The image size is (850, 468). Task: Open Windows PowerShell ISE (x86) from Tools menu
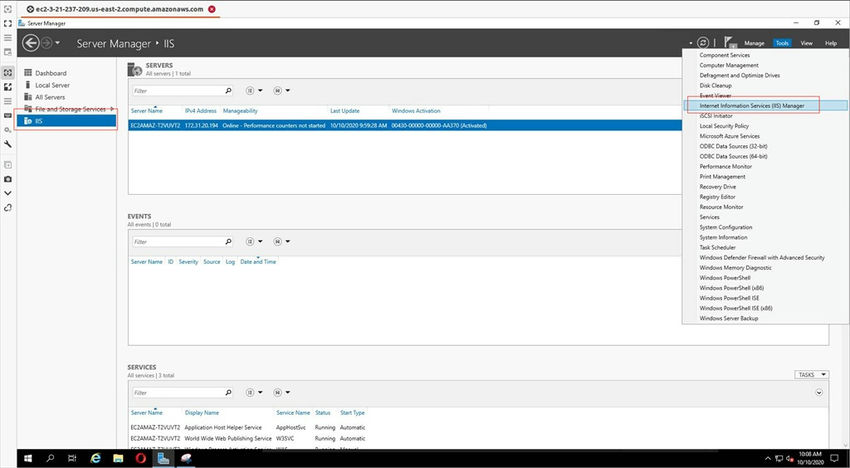(736, 308)
